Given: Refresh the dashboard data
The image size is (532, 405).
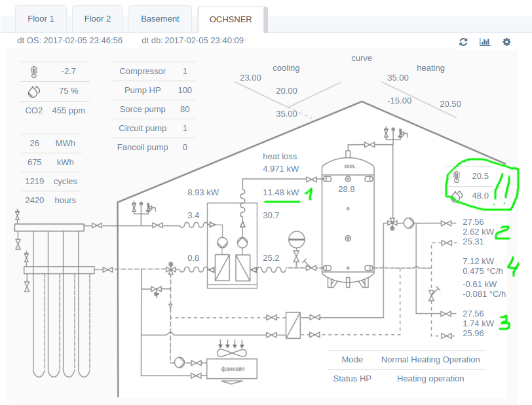Looking at the screenshot, I should coord(463,42).
